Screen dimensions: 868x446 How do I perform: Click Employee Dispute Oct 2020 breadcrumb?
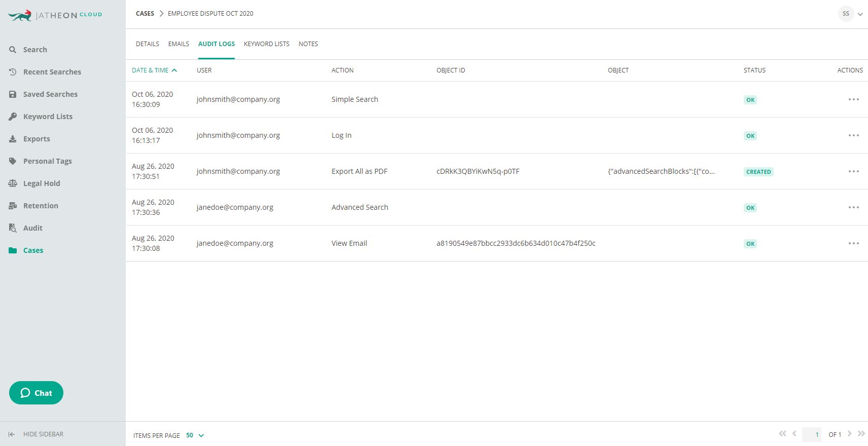click(210, 14)
